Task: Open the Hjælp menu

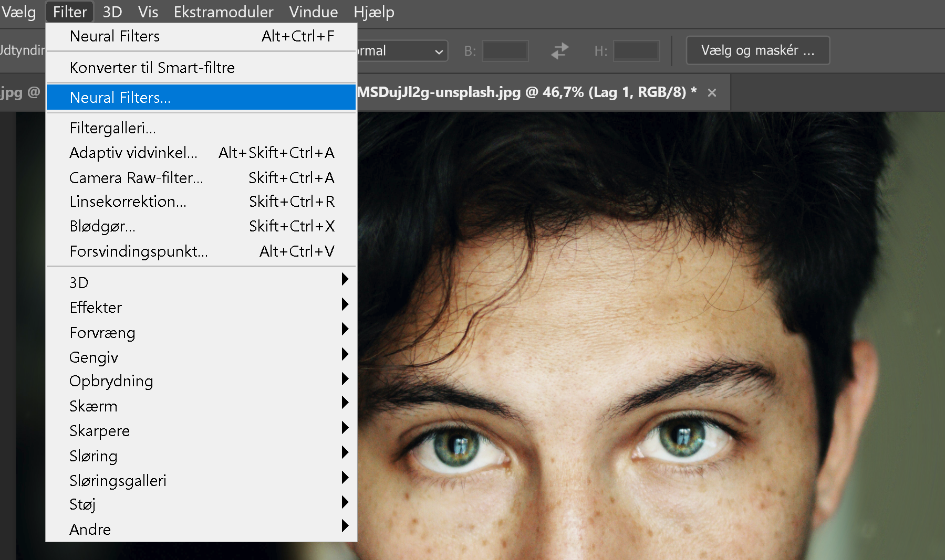Action: tap(373, 12)
